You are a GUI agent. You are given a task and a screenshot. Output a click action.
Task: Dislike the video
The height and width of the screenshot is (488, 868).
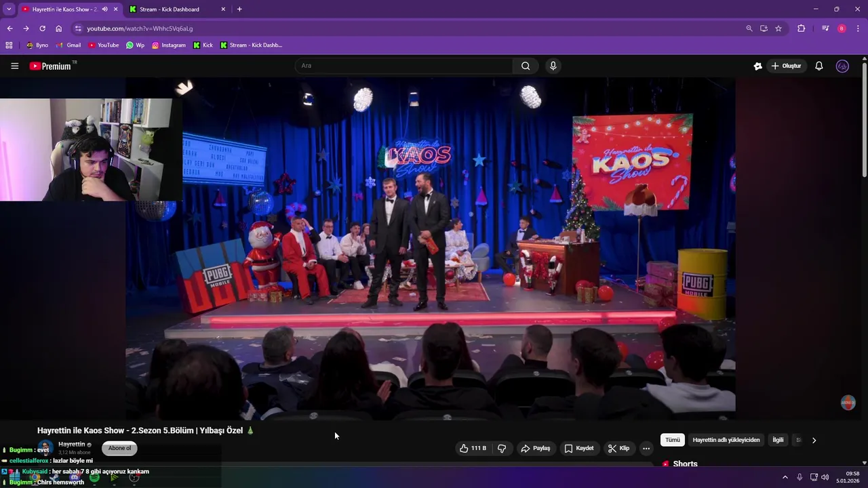coord(502,448)
